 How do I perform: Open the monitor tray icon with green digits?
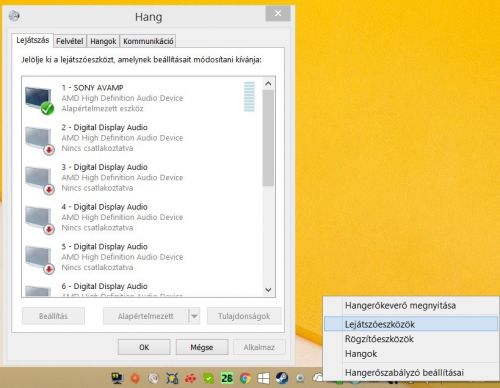pos(117,378)
